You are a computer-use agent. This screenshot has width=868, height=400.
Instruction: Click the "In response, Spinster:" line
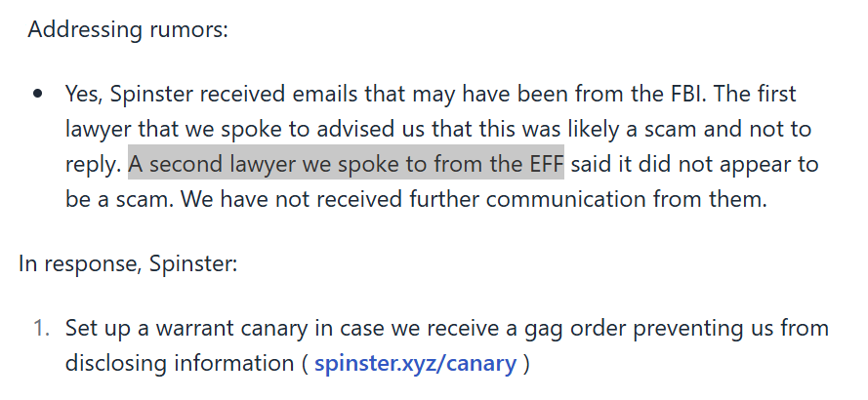coord(127,264)
